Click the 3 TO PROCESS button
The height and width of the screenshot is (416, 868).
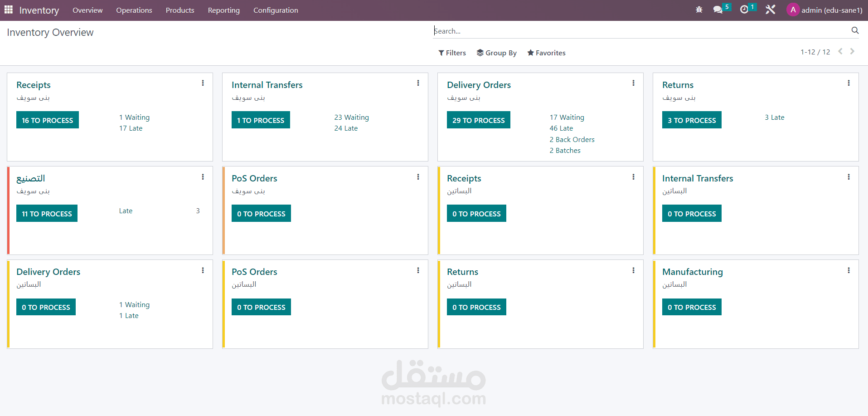pyautogui.click(x=692, y=120)
